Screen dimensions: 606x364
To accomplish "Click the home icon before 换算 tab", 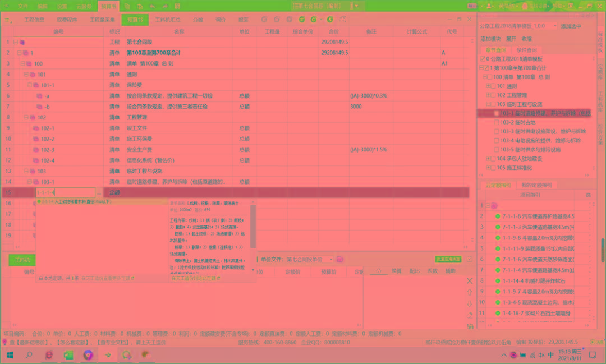I will coord(379,271).
